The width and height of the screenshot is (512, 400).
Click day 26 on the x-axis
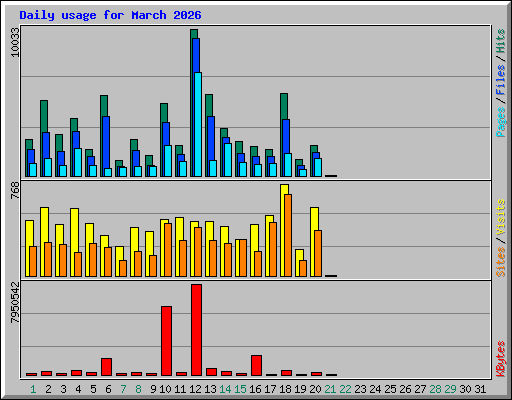(x=405, y=389)
